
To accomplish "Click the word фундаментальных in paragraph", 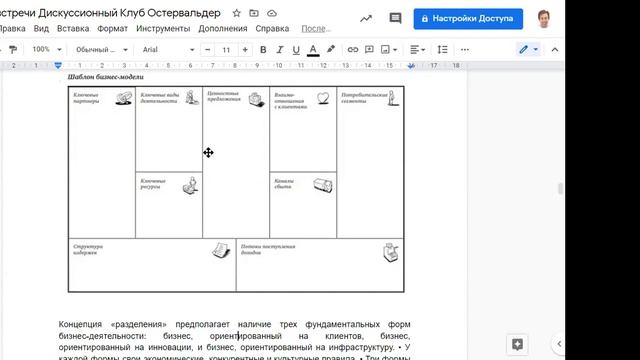I will (x=342, y=324).
